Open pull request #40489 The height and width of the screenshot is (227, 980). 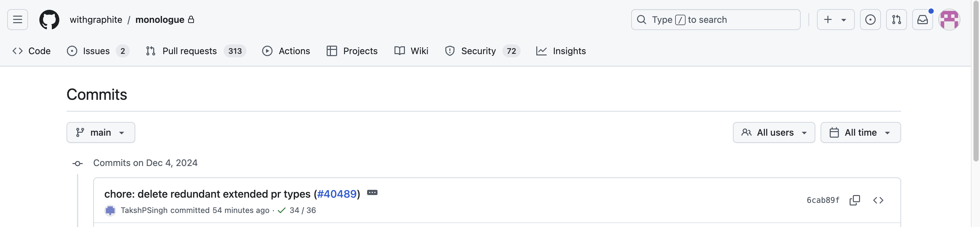[x=337, y=194]
